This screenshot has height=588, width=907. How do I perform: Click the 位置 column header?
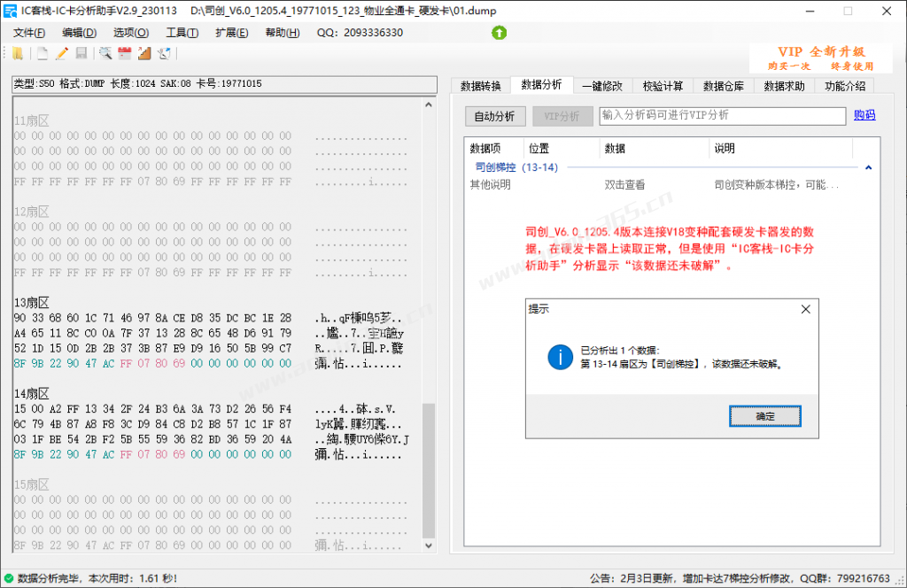[562, 149]
